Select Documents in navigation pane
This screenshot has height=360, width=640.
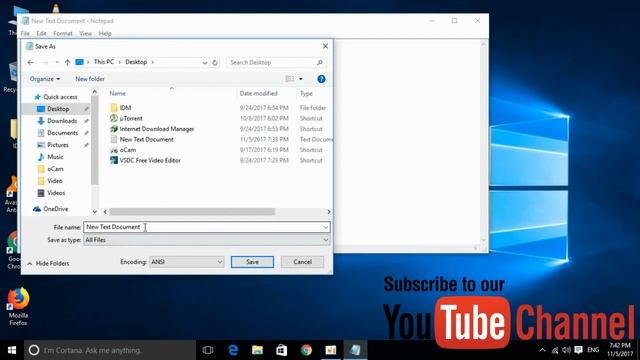tap(62, 133)
